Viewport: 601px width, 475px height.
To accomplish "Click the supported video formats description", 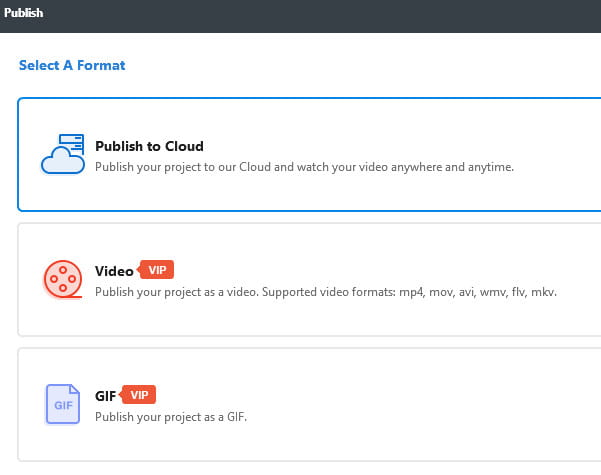I will coord(325,292).
